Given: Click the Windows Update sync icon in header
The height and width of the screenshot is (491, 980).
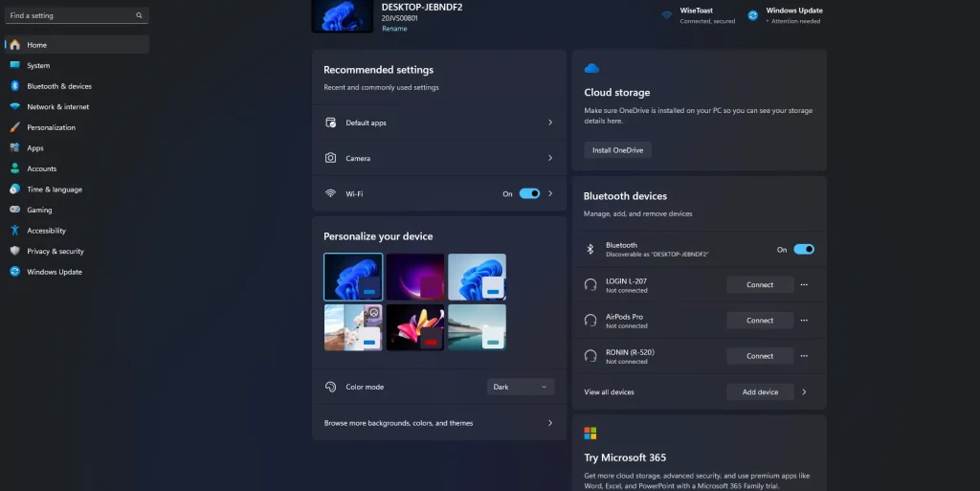Looking at the screenshot, I should coord(753,15).
